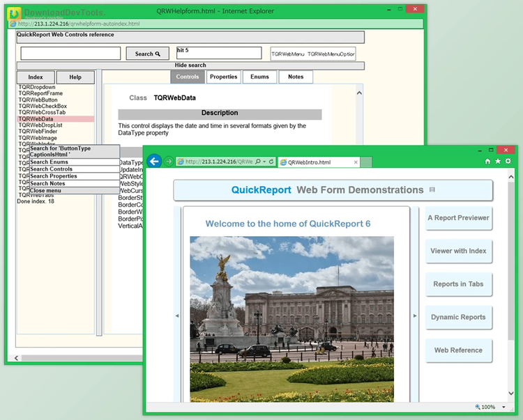
Task: Select TQRWebButton in the index list
Action: 38,100
